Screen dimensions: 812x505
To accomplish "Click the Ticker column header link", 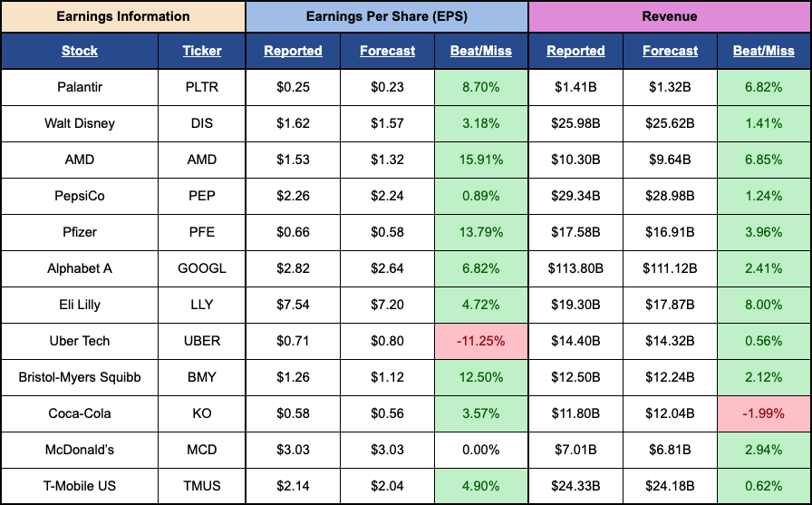I will 201,51.
